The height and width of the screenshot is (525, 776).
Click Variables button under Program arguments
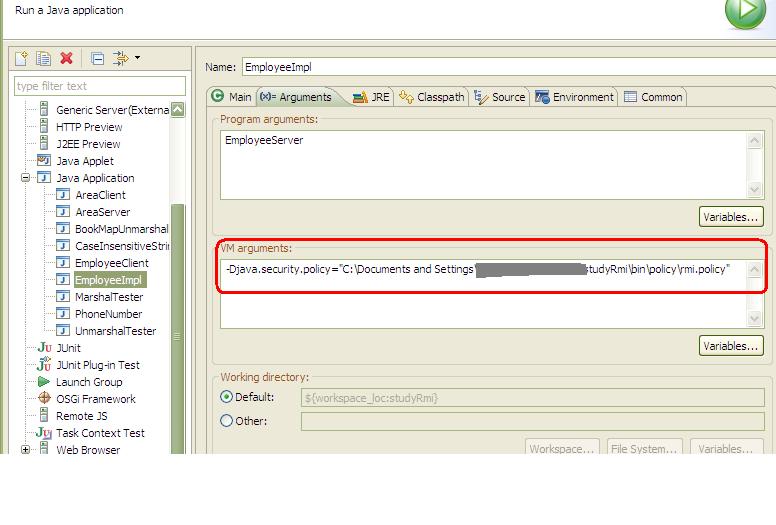click(x=731, y=217)
